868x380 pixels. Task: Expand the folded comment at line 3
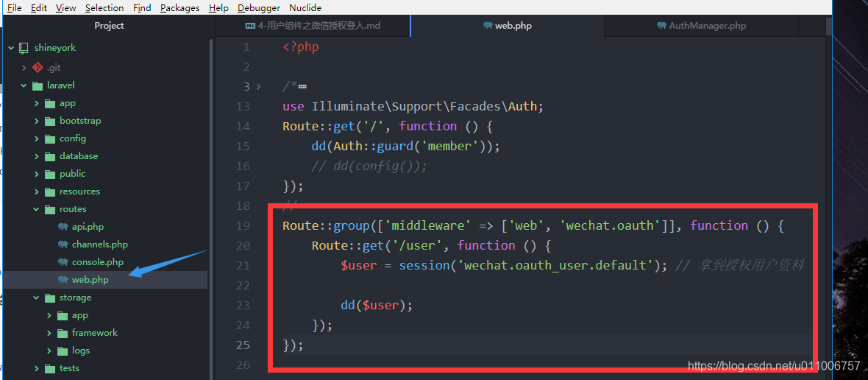pos(258,87)
